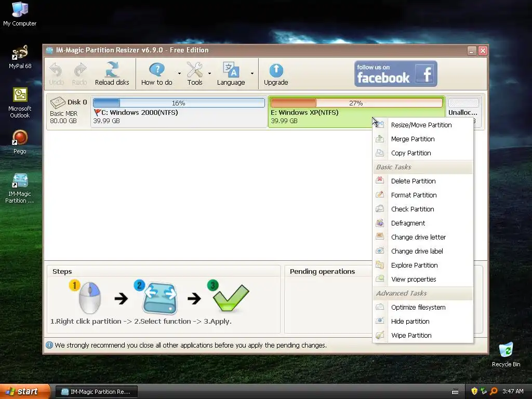Choose Copy Partition menu entry
This screenshot has width=532, height=399.
click(x=423, y=153)
